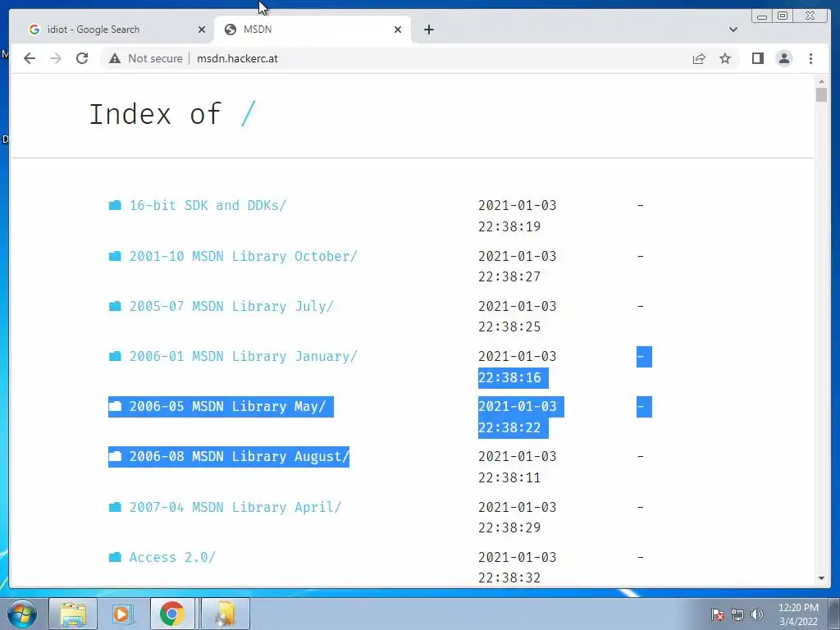Select the MSDN tab
The image size is (840, 630).
pyautogui.click(x=313, y=30)
